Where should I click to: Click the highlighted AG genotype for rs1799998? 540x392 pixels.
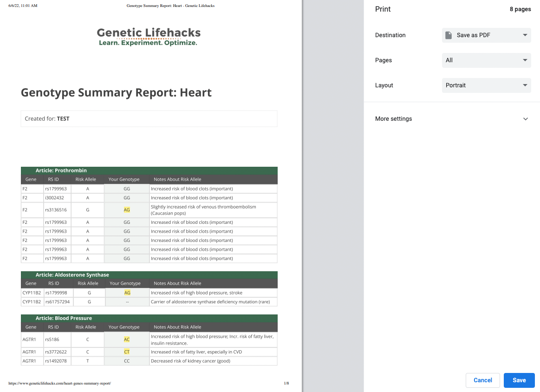(x=127, y=293)
